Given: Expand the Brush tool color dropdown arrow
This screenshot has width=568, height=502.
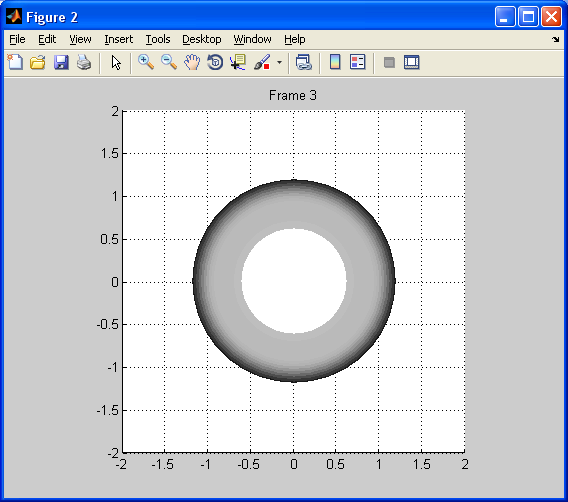Looking at the screenshot, I should [x=279, y=62].
